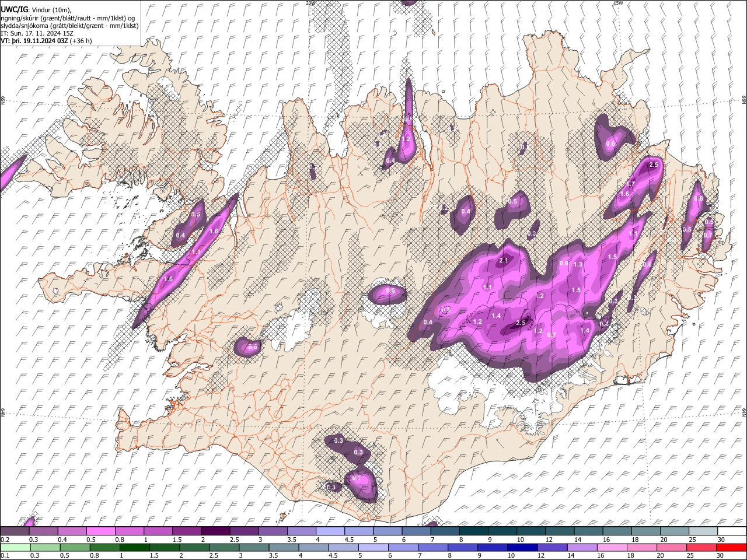The image size is (747, 560).
Task: Pick the dark teal 8 swatch in the snow legend
Action: [474, 531]
